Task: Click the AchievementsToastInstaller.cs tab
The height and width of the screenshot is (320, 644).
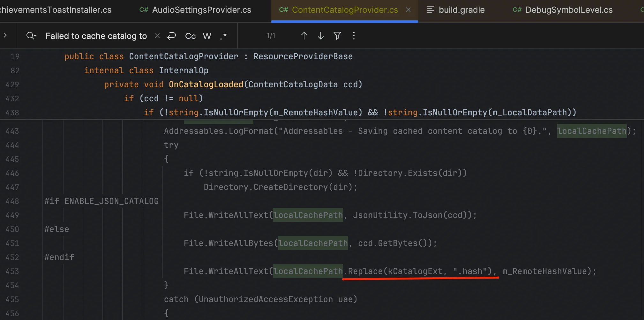Action: tap(56, 10)
